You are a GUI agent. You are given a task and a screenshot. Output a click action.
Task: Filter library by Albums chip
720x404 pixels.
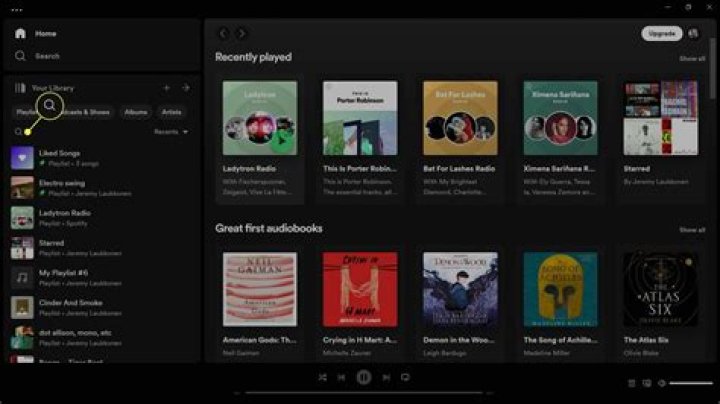coord(136,112)
